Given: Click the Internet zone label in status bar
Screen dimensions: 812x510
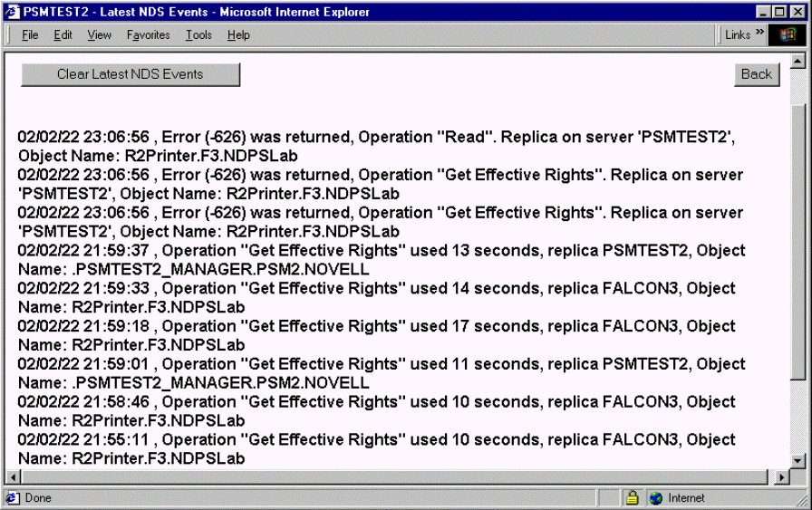Looking at the screenshot, I should click(x=686, y=498).
